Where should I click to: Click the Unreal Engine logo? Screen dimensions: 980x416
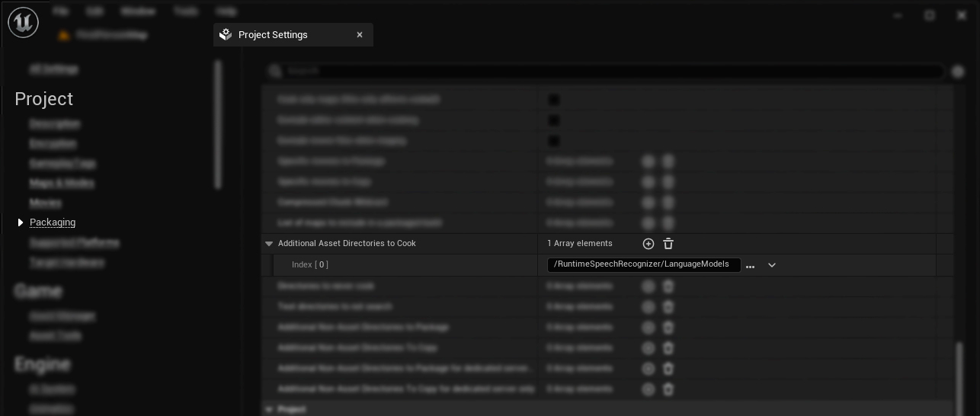23,23
